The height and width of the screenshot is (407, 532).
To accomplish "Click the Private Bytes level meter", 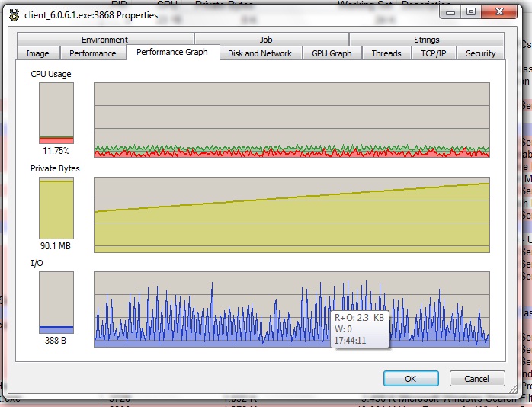I will click(x=56, y=207).
